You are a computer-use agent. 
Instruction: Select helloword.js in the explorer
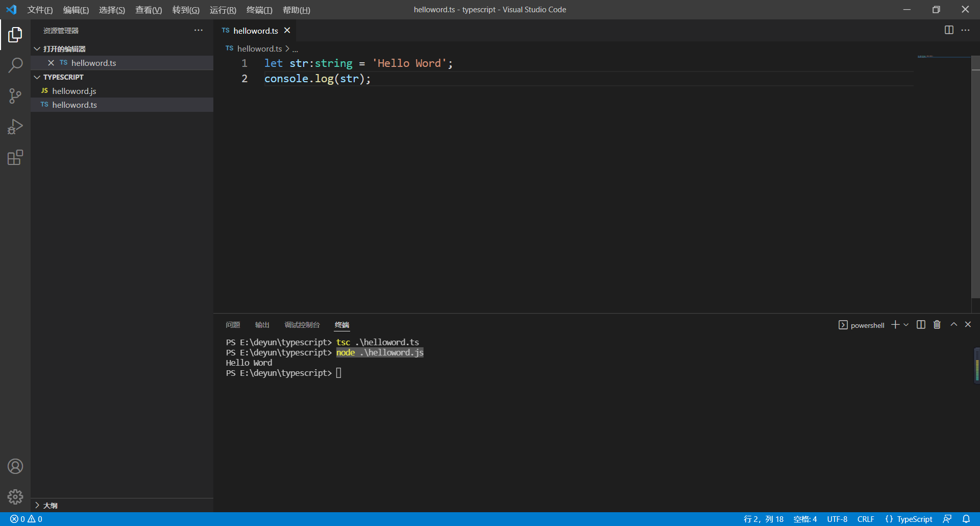point(75,91)
